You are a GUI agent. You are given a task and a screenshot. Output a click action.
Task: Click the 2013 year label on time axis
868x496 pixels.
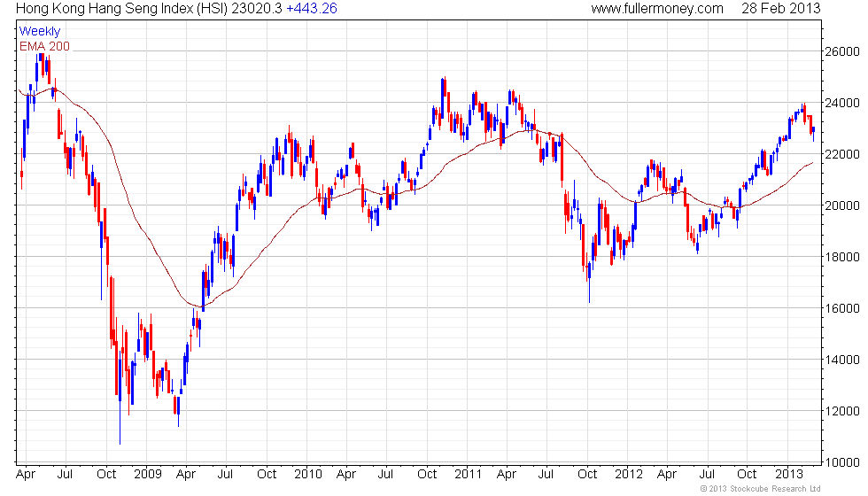click(789, 474)
